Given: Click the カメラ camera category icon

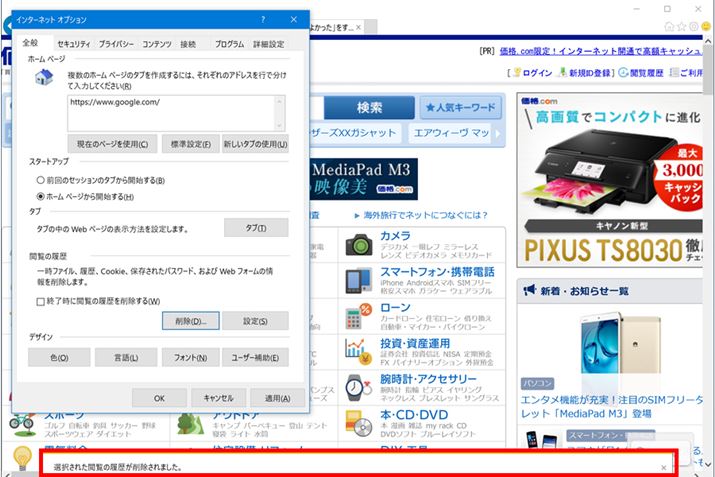Looking at the screenshot, I should pos(359,245).
